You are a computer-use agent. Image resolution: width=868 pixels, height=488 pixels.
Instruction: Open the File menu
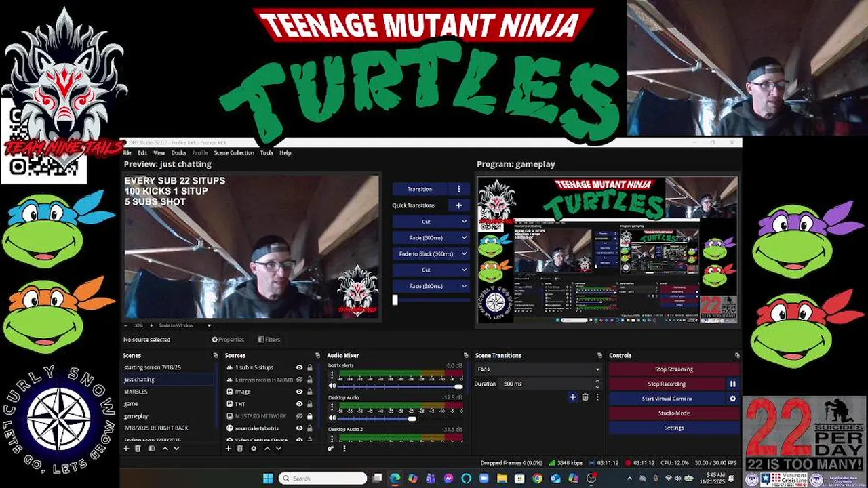127,152
